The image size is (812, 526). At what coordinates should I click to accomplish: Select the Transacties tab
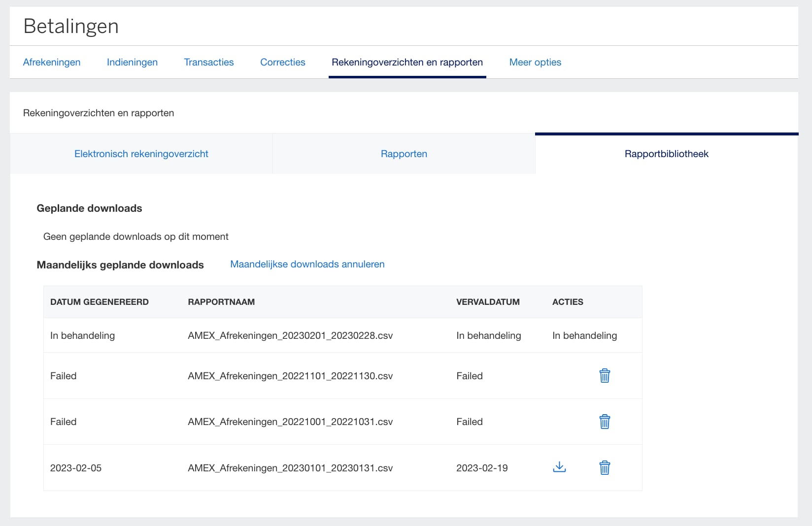point(209,62)
